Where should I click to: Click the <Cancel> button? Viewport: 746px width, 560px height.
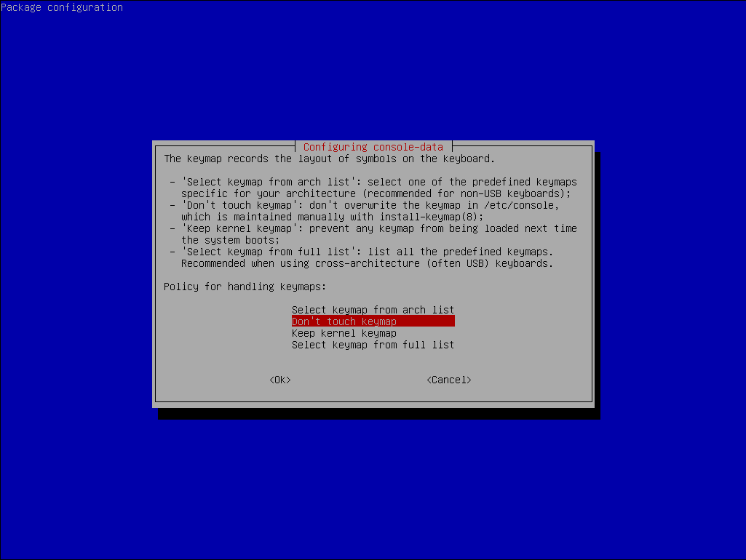tap(448, 380)
